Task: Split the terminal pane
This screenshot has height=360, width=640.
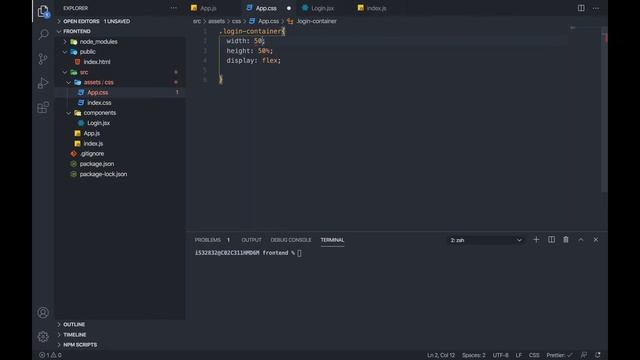Action: [551, 240]
